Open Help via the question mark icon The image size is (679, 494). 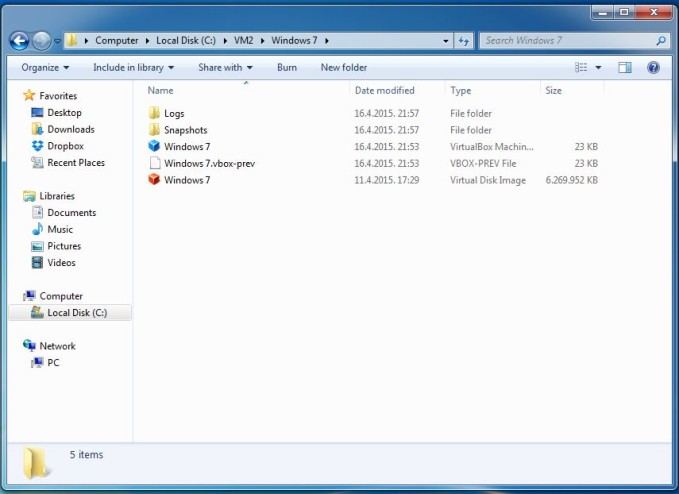pyautogui.click(x=653, y=68)
